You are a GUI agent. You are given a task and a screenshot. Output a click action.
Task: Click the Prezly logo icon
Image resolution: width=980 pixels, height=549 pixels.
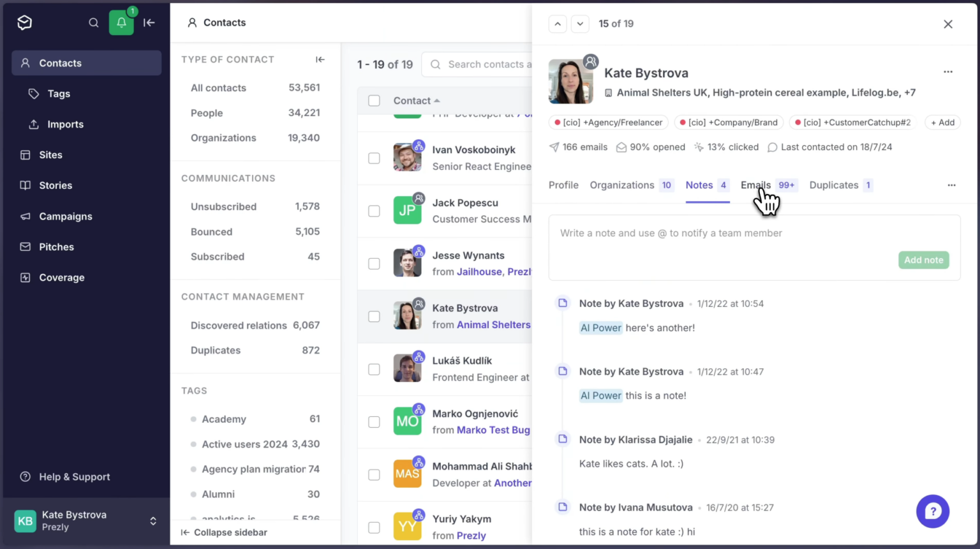pyautogui.click(x=24, y=23)
